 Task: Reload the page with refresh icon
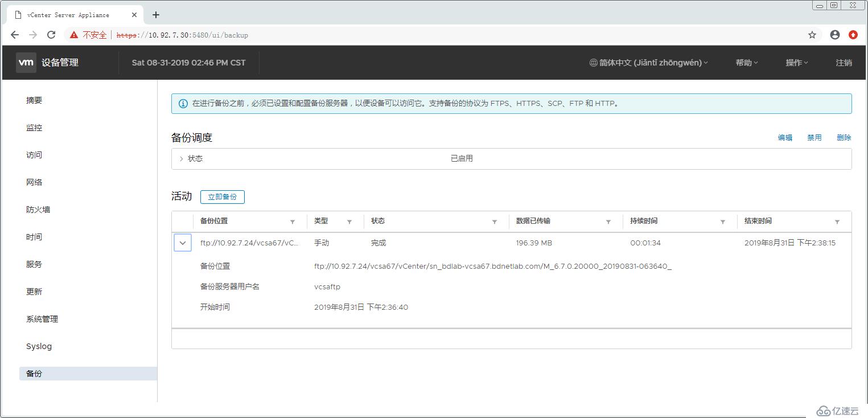pos(51,35)
